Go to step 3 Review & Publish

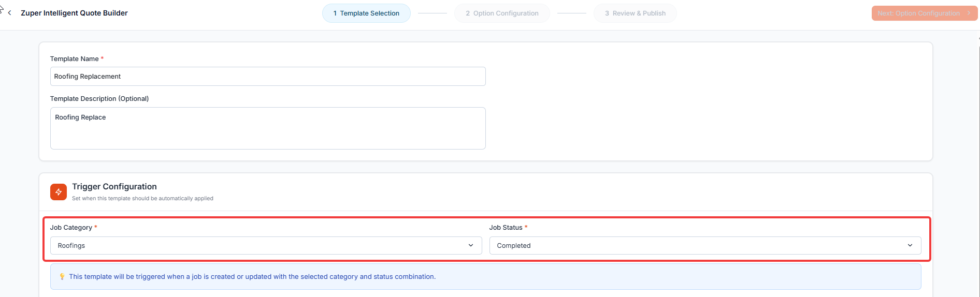pyautogui.click(x=635, y=13)
